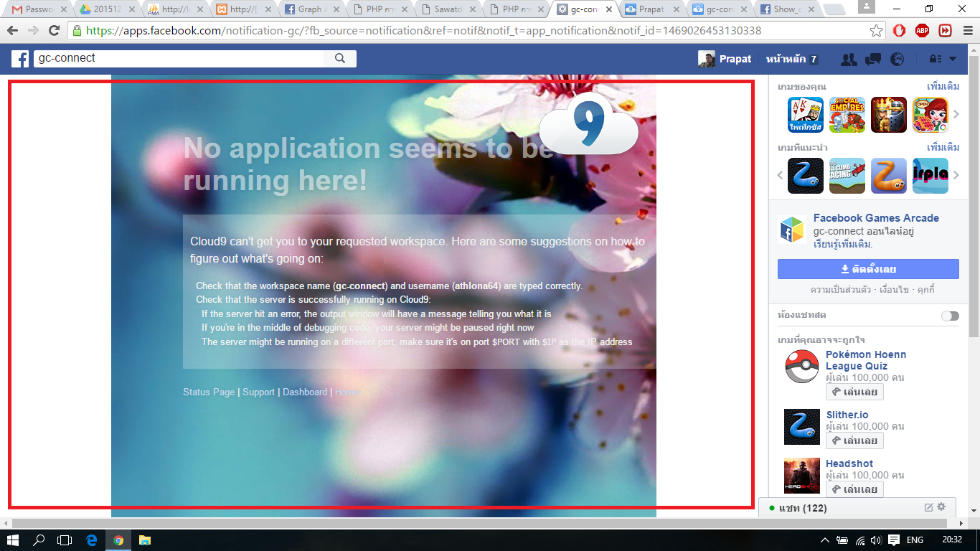Reload the page with the refresh icon
Screen dimensions: 980x551
[54, 31]
